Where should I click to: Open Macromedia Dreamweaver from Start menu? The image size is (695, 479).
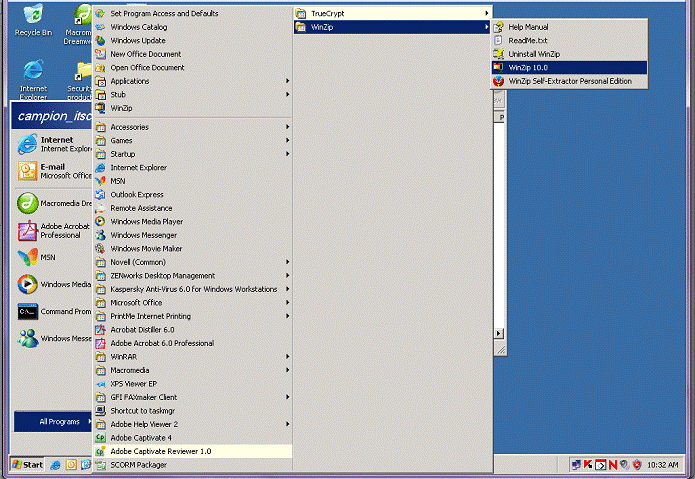coord(54,203)
